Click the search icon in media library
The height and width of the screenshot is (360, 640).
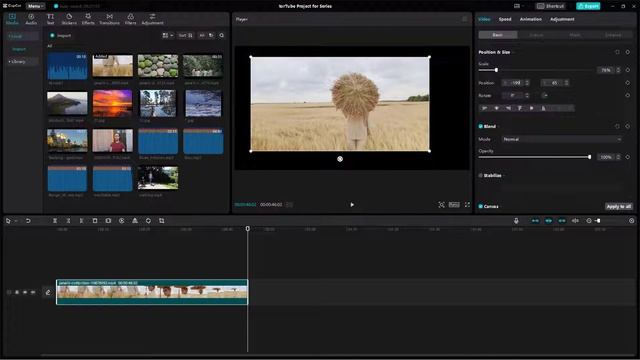222,36
